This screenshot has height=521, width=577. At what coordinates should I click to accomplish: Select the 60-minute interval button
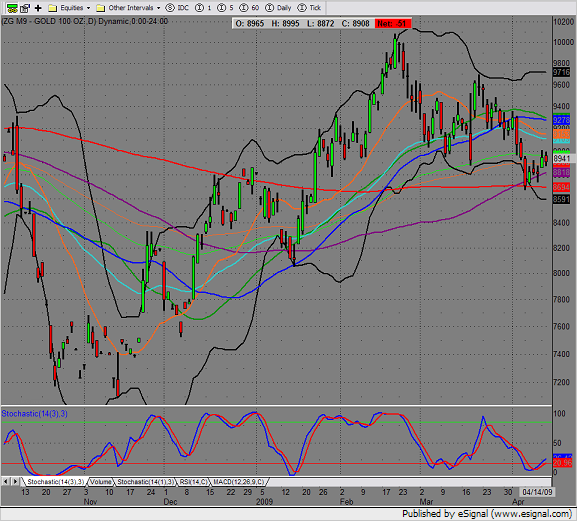click(x=249, y=8)
